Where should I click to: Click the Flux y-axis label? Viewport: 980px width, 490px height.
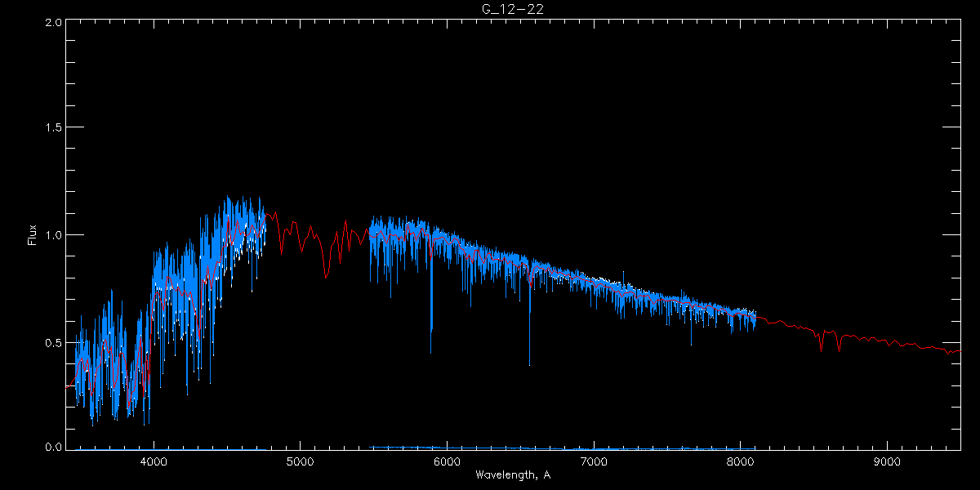tap(33, 235)
